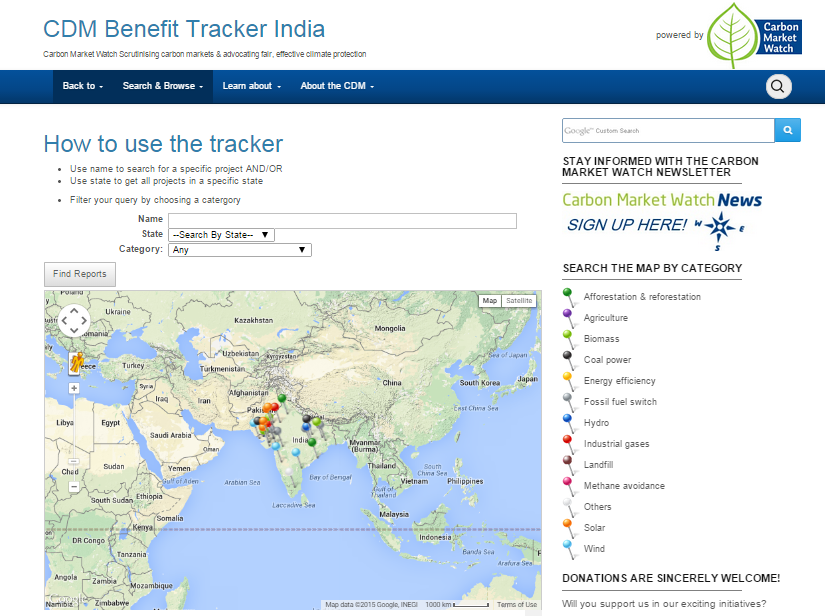This screenshot has width=825, height=616.
Task: Click the Sign Up Here newsletter banner
Action: (662, 220)
